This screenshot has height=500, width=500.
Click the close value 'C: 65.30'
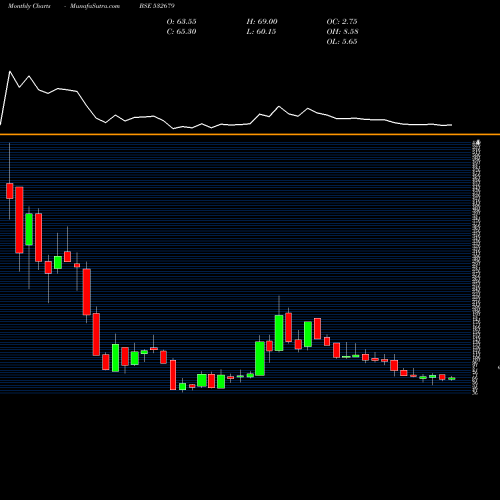[182, 32]
